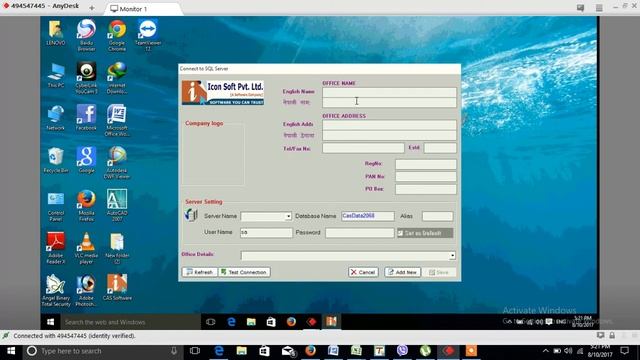
Task: Focus the Nepali office address field
Action: tap(389, 136)
